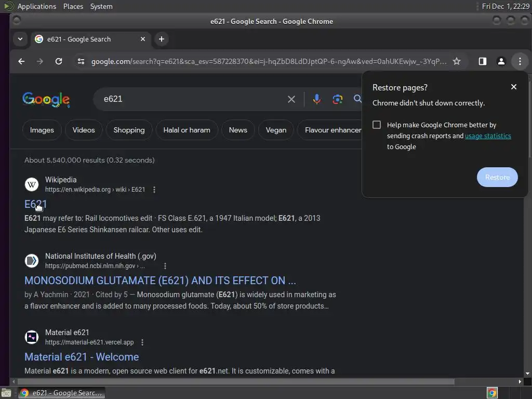The width and height of the screenshot is (532, 399).
Task: Select Chrome window in taskbar
Action: (x=61, y=393)
